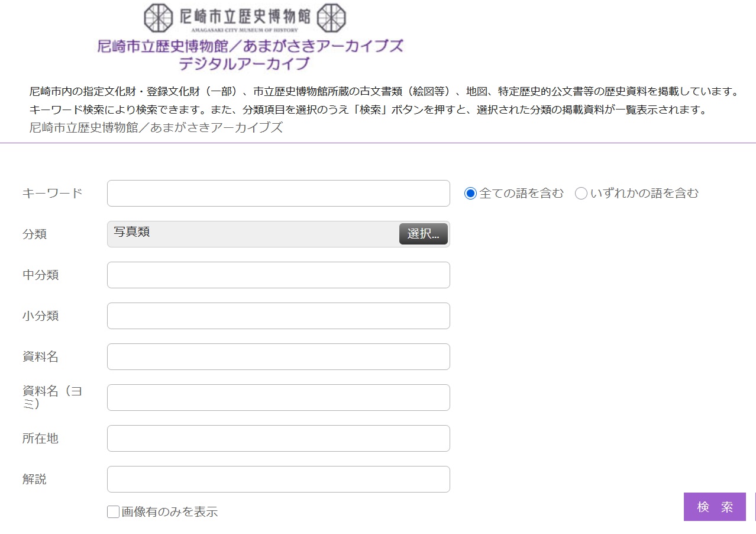Click the 全ての語を含む label text
Image resolution: width=756 pixels, height=534 pixels.
[x=521, y=194]
